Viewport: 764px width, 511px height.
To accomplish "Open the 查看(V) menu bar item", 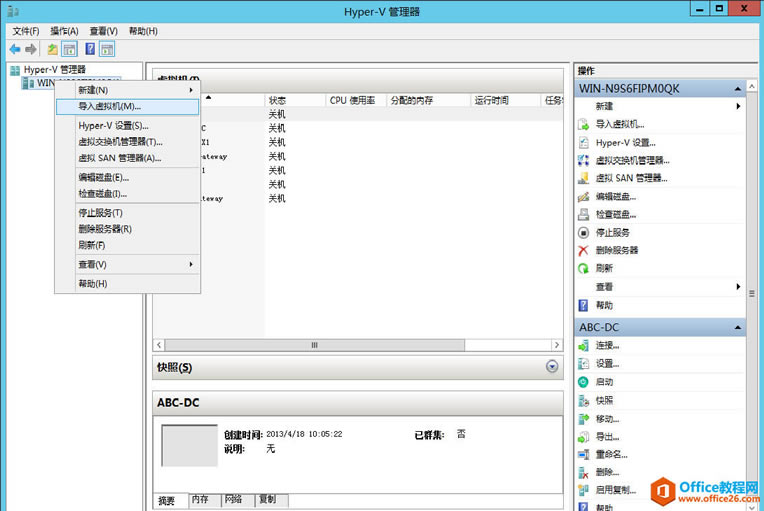I will click(103, 31).
